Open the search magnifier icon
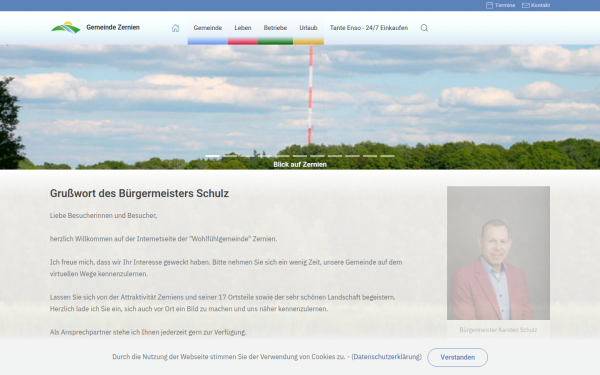The height and width of the screenshot is (375, 600). (424, 28)
